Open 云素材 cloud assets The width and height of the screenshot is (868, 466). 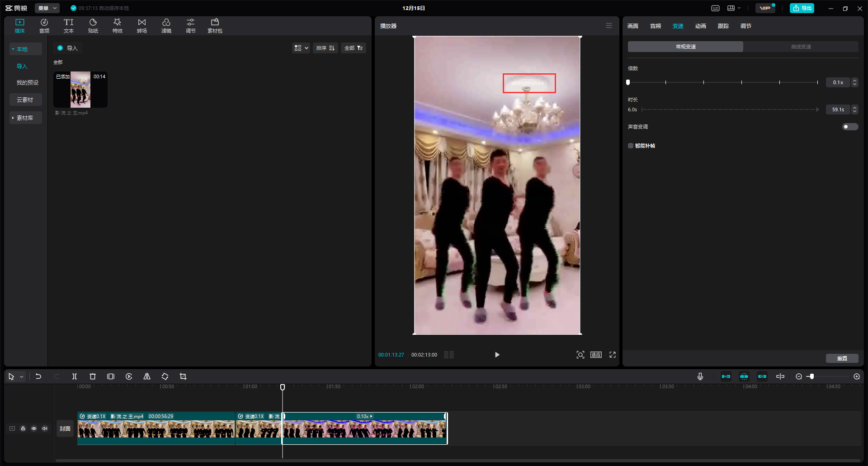pyautogui.click(x=25, y=100)
